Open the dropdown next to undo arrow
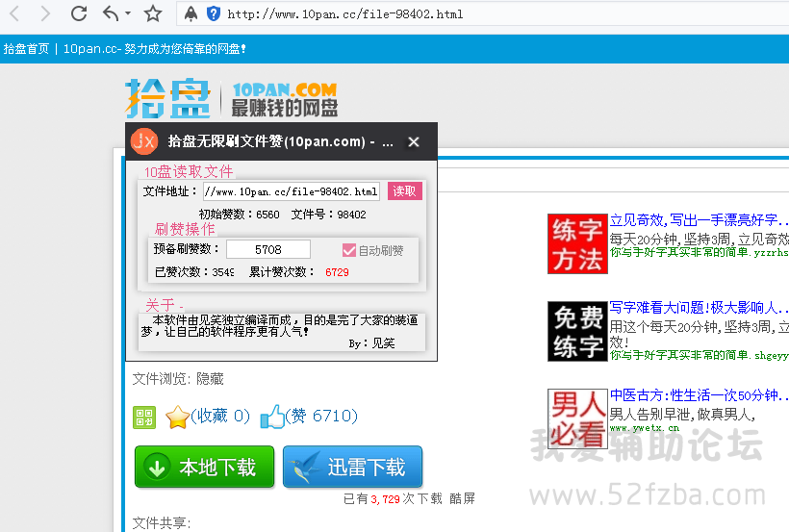This screenshot has width=789, height=532. pos(128,13)
